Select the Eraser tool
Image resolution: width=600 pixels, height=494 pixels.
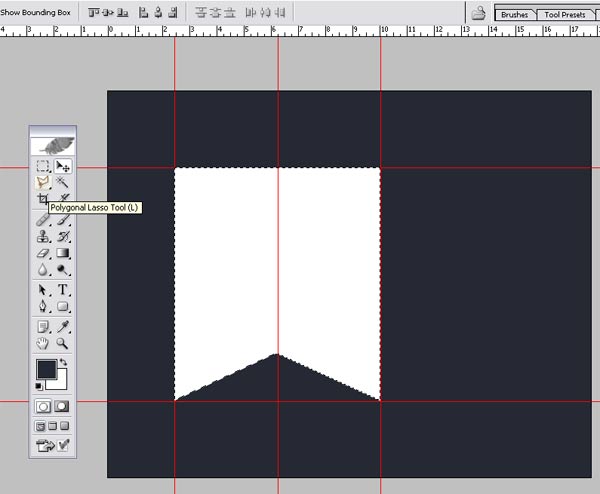[x=42, y=253]
